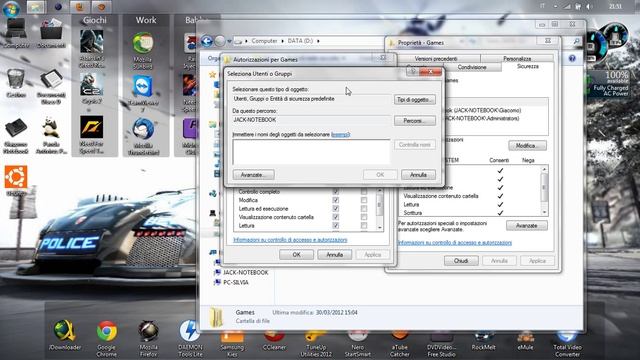This screenshot has height=360, width=640.
Task: Toggle Lettura ed esecuzione allow checkbox
Action: tap(336, 209)
